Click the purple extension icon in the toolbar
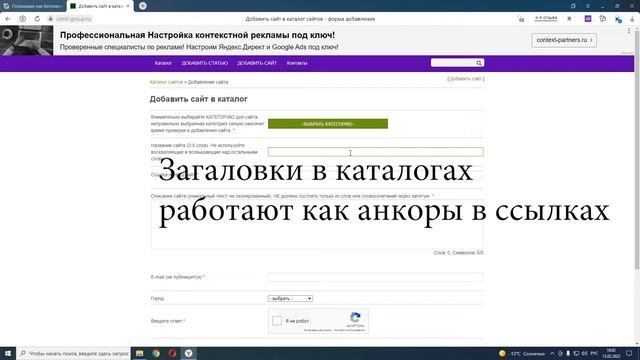The width and height of the screenshot is (640, 360). click(x=588, y=19)
